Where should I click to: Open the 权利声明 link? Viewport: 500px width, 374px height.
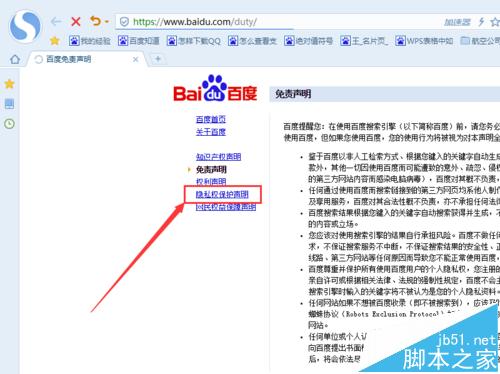211,182
